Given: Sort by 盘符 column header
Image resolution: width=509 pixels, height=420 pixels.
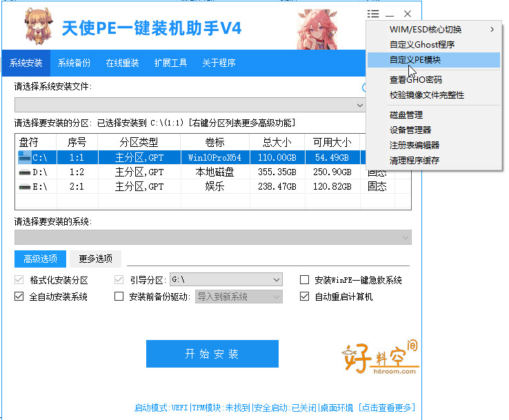Looking at the screenshot, I should click(x=36, y=142).
